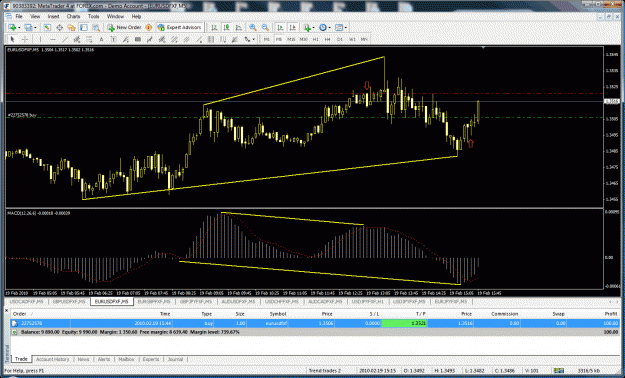Select the Rectangle shape tool
This screenshot has width=625, height=378.
(x=138, y=39)
